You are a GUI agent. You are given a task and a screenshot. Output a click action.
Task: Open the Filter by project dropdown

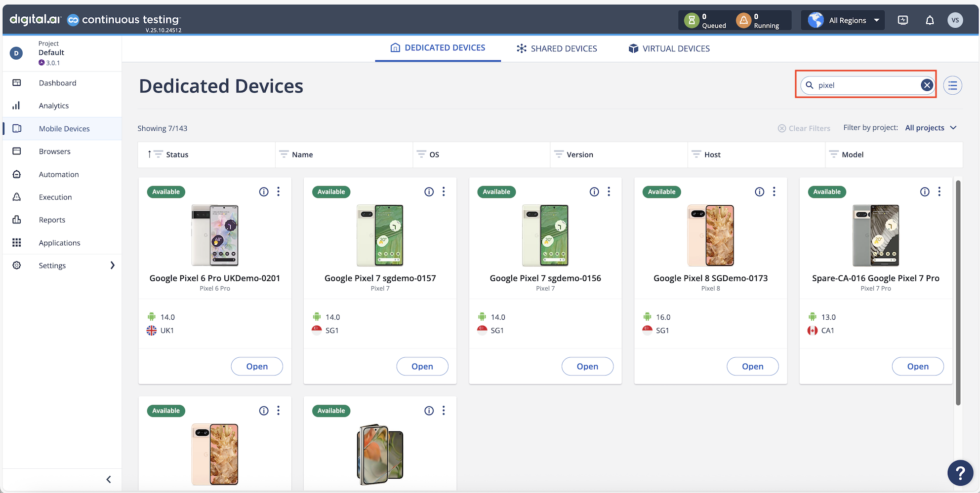pyautogui.click(x=931, y=128)
